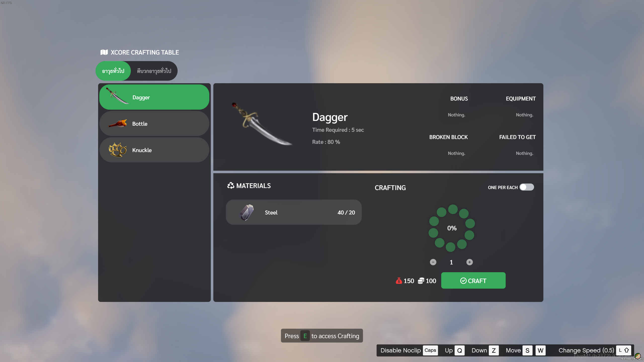The height and width of the screenshot is (362, 644).
Task: Click the Caps badge next to Disable Noclip
Action: click(430, 350)
